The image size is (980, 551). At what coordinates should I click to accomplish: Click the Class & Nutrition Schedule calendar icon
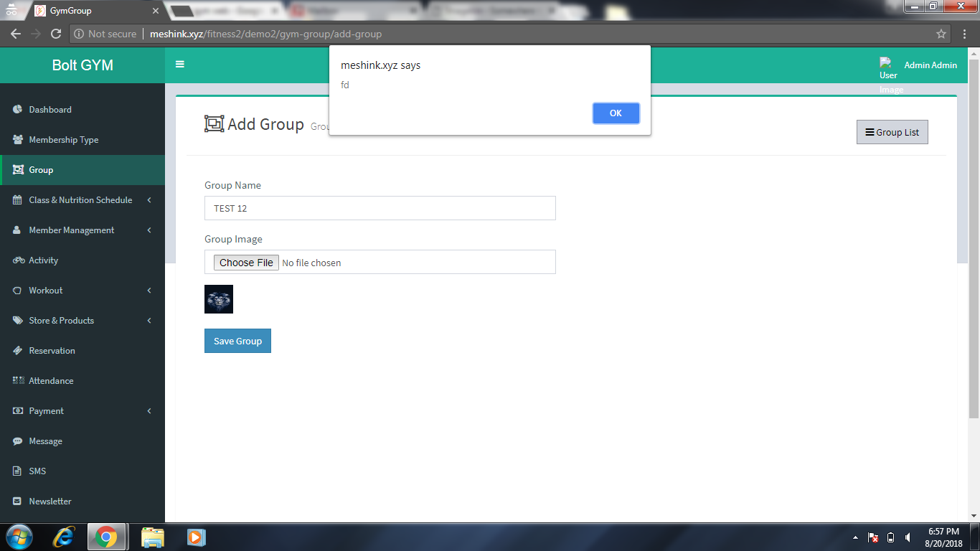tap(18, 200)
